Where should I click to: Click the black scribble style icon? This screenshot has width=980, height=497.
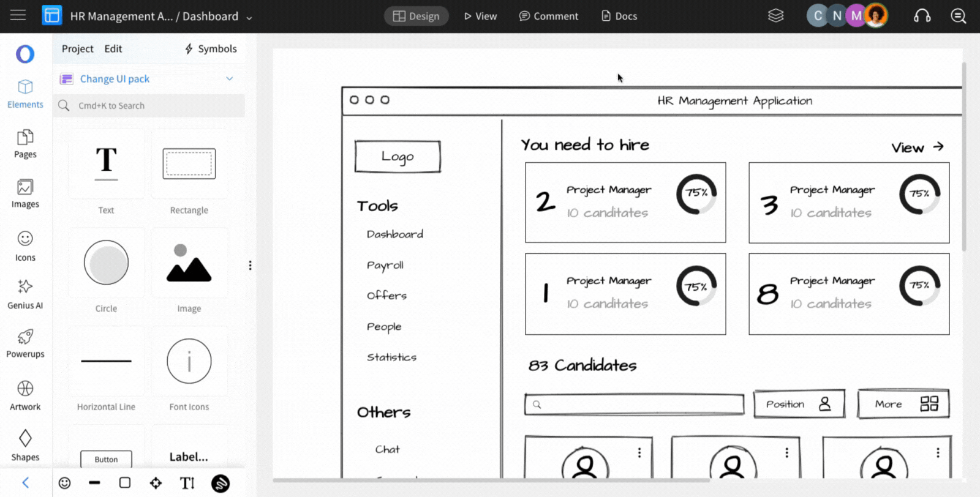(x=221, y=484)
